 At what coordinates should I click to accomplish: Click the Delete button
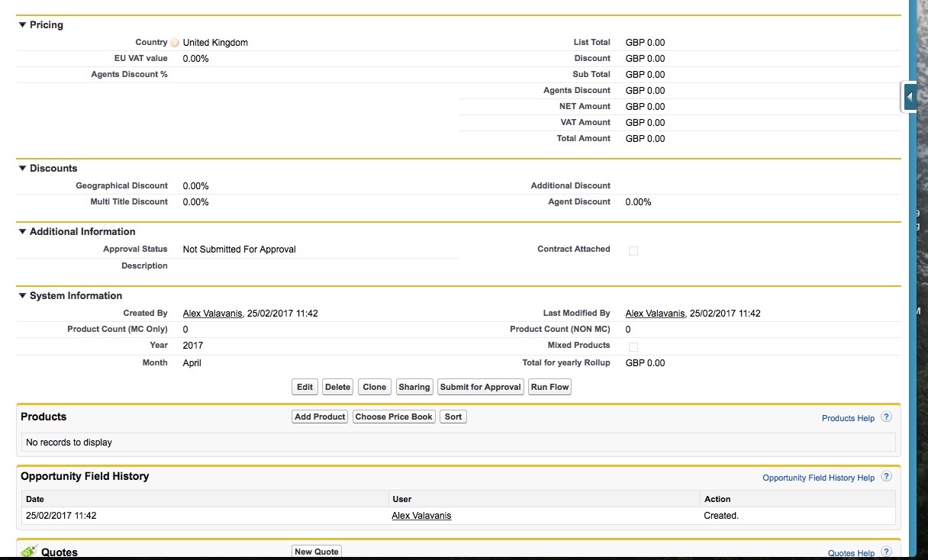[x=337, y=387]
